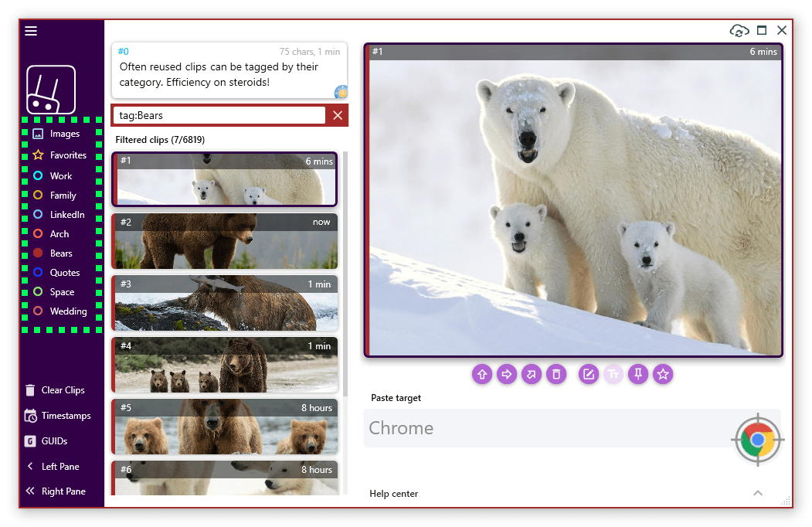Select bear with fish clip #3
The height and width of the screenshot is (527, 812).
point(224,303)
